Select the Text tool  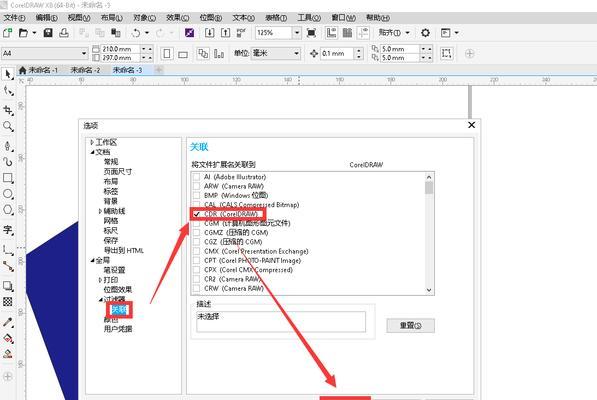click(8, 230)
